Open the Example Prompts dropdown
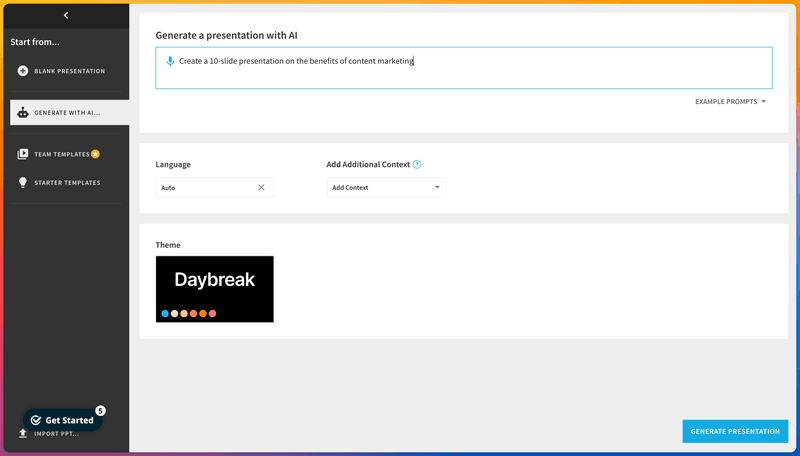The height and width of the screenshot is (456, 800). pyautogui.click(x=730, y=102)
